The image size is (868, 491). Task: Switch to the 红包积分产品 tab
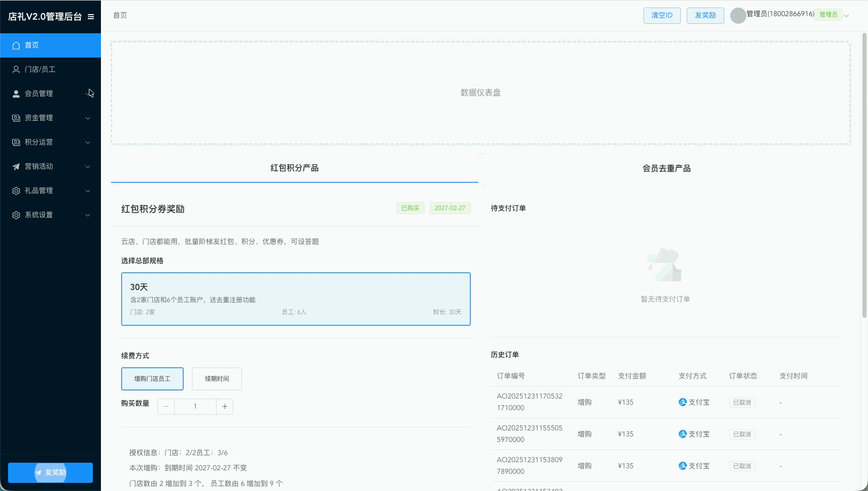[294, 168]
